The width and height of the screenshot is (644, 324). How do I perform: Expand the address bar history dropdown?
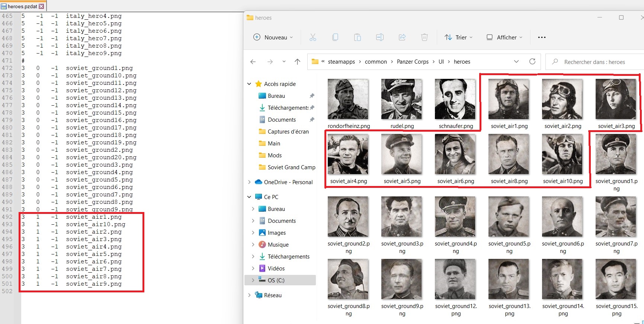516,62
